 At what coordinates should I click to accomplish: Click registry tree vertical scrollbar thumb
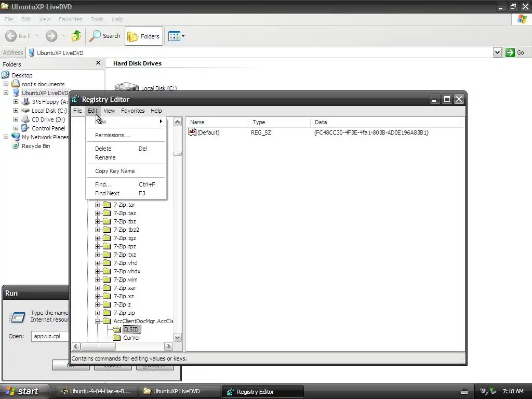point(178,154)
